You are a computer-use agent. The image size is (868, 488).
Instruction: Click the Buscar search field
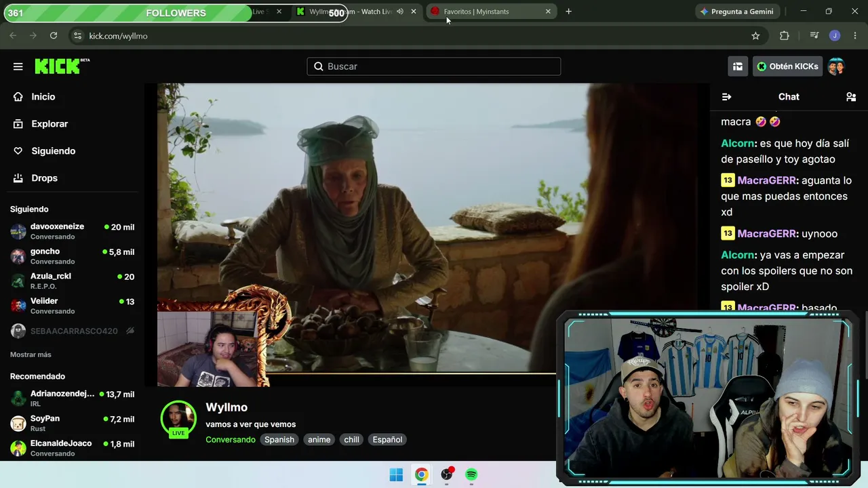click(x=434, y=66)
